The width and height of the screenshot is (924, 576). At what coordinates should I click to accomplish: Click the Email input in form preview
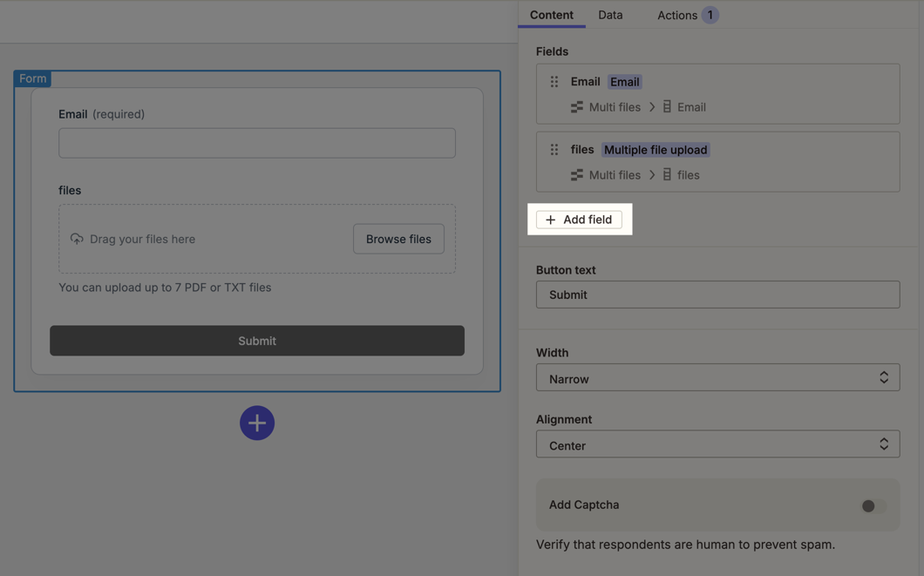(257, 143)
